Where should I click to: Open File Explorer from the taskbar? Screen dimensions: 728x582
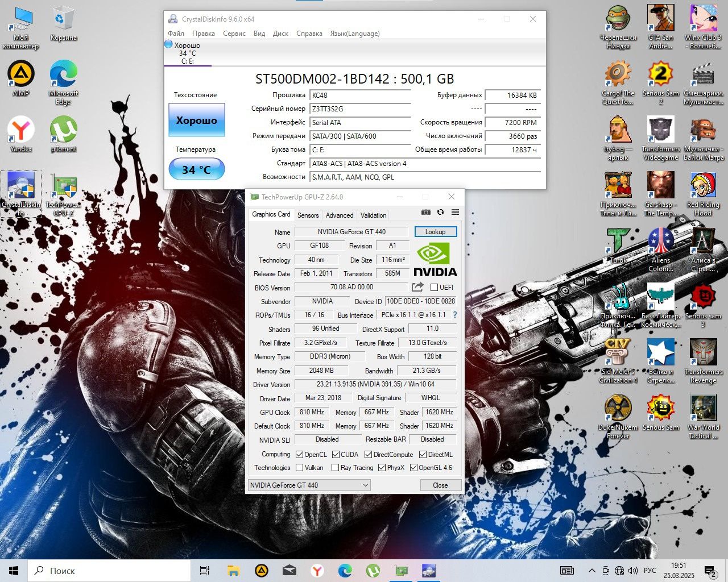pyautogui.click(x=233, y=570)
